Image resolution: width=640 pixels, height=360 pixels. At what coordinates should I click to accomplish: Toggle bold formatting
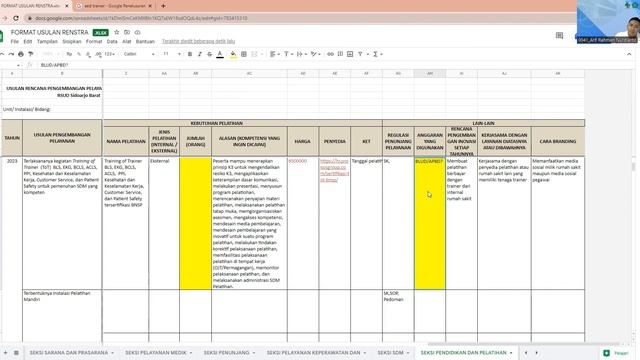pos(190,54)
